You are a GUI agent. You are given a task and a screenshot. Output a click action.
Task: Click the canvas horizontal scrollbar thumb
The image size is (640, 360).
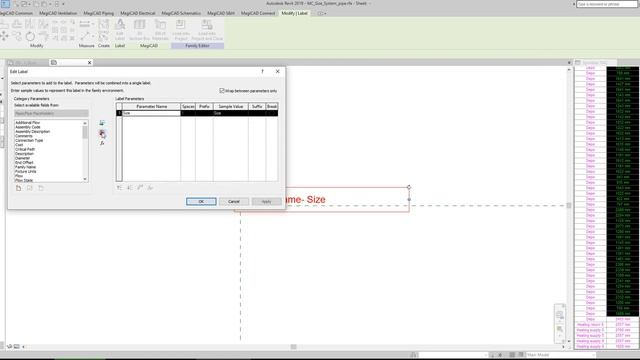tap(293, 347)
